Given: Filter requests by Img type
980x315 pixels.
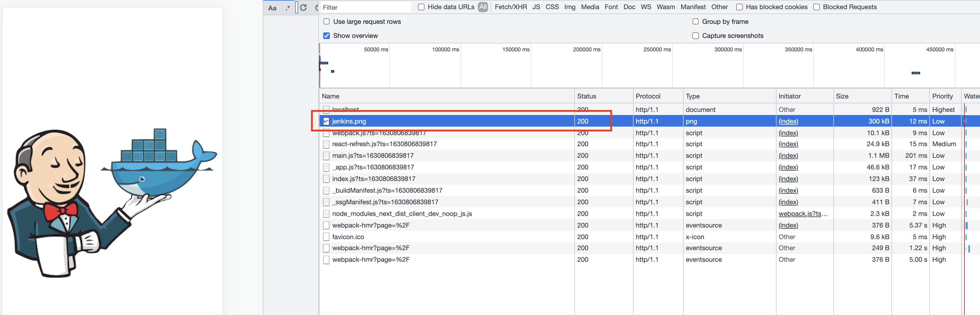Looking at the screenshot, I should pyautogui.click(x=569, y=7).
